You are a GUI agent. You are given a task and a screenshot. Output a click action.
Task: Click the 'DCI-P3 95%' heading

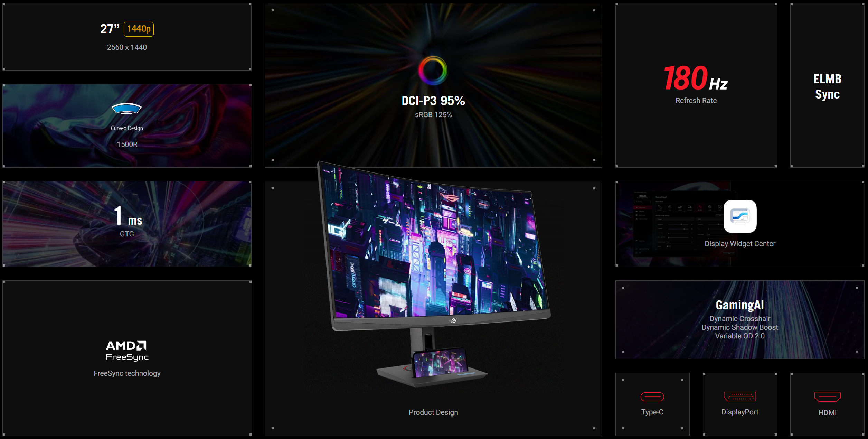click(433, 101)
